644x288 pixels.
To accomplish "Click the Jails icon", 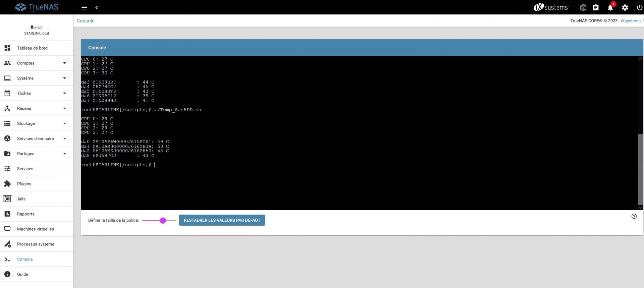I will (7, 199).
